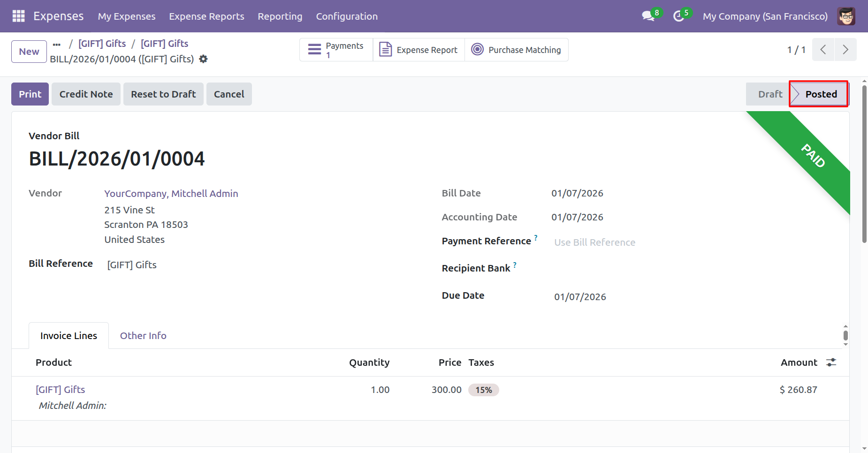Open the activities clock icon
Screen dimensions: 868x453
(678, 16)
